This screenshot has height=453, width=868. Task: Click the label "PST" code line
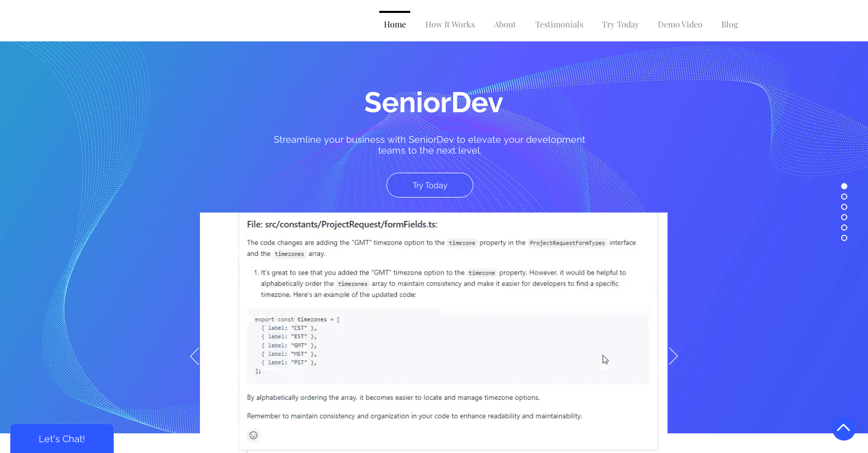pyautogui.click(x=289, y=363)
